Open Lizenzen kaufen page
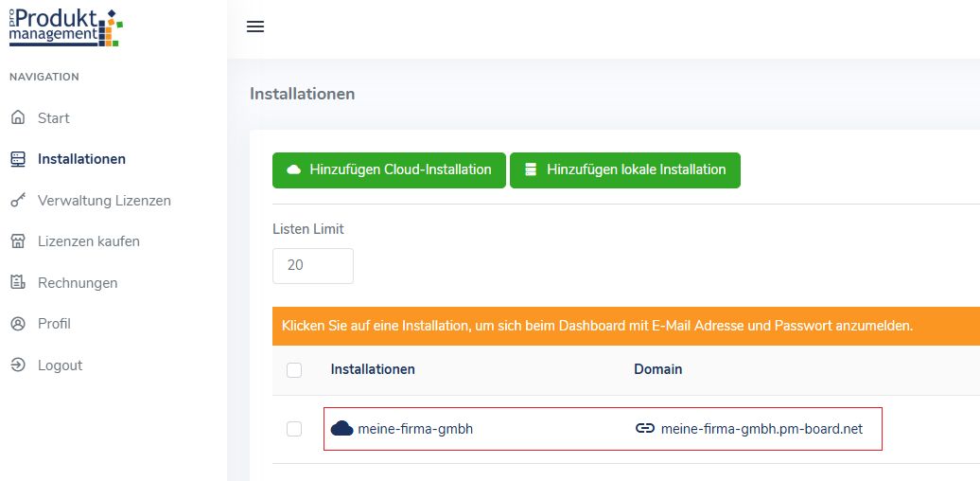 coord(88,241)
